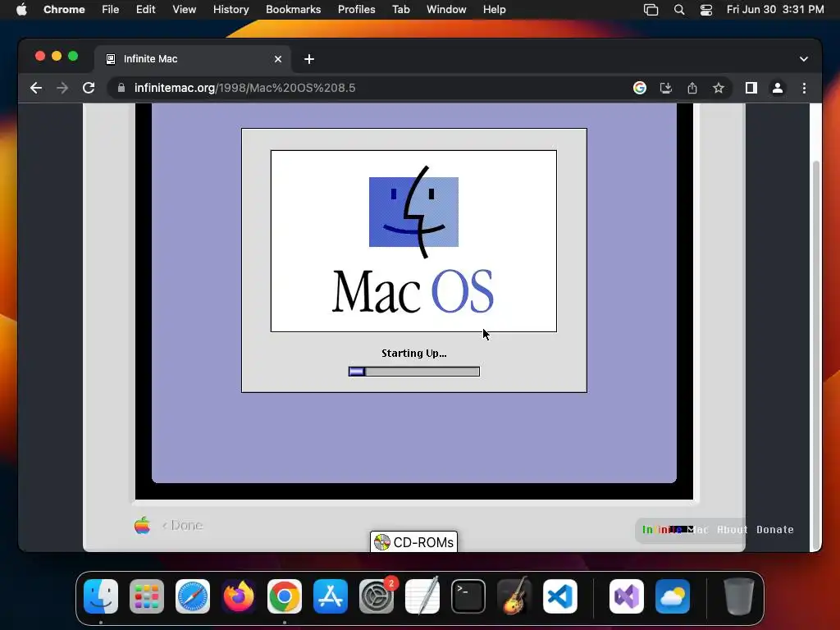Screen dimensions: 840x630
Task: Open the Tab menu
Action: [x=400, y=10]
